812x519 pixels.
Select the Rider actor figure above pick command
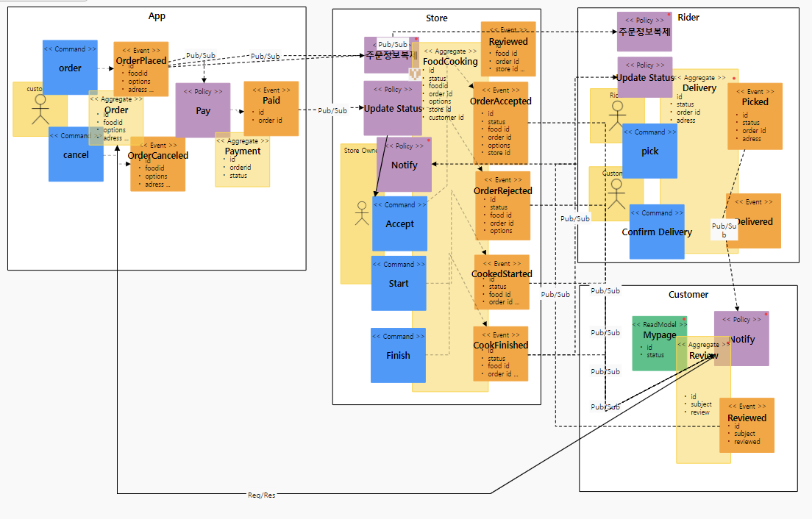pyautogui.click(x=616, y=115)
